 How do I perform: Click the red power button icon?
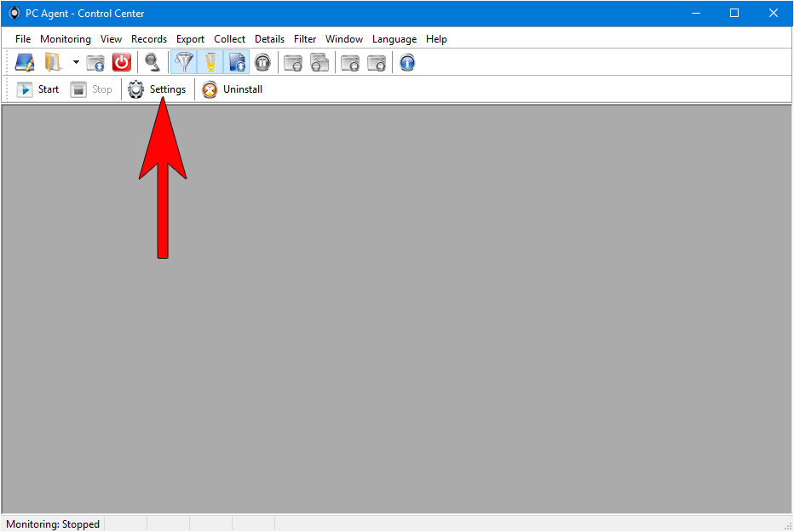[x=122, y=62]
